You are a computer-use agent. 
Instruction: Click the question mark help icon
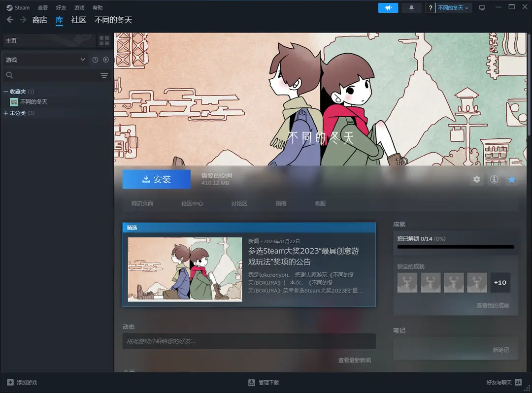430,8
